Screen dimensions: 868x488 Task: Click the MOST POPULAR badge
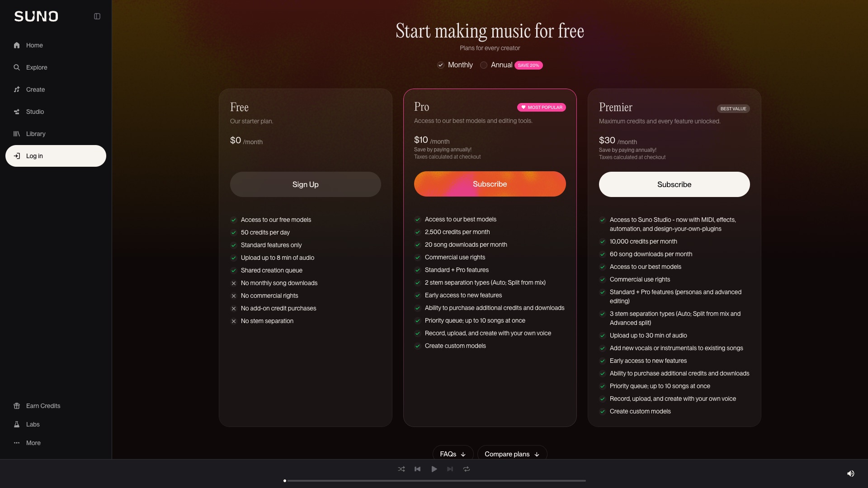pos(542,108)
